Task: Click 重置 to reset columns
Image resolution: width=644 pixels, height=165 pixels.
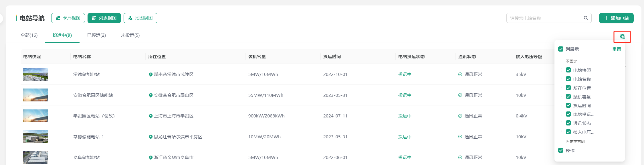Action: (x=616, y=49)
